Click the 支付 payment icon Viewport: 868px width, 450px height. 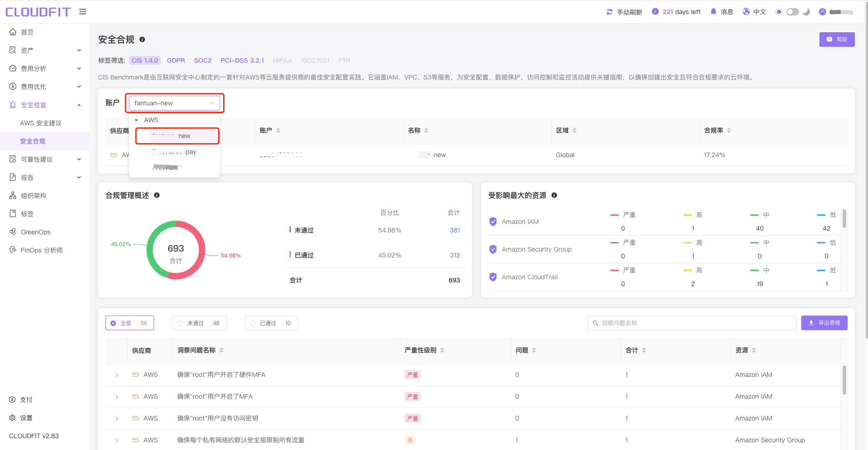point(12,400)
